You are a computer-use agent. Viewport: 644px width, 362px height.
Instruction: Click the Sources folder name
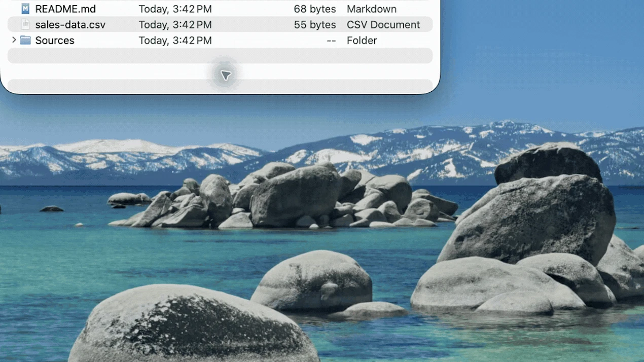[55, 41]
